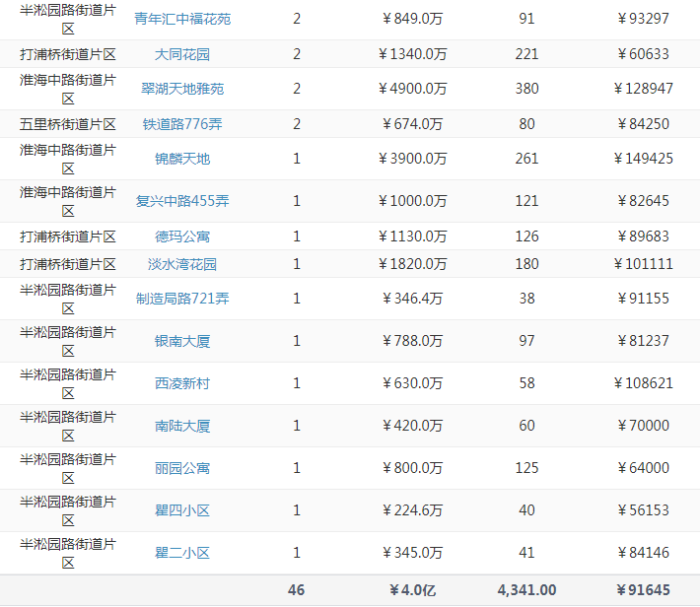Select unit price ¥81237
Screen dimensions: 700x607
pos(643,341)
